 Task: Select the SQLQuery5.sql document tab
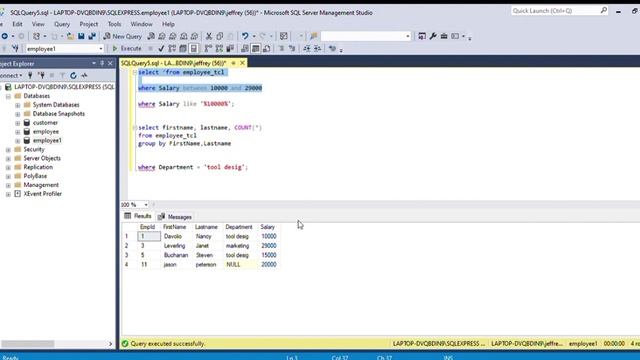(x=173, y=63)
